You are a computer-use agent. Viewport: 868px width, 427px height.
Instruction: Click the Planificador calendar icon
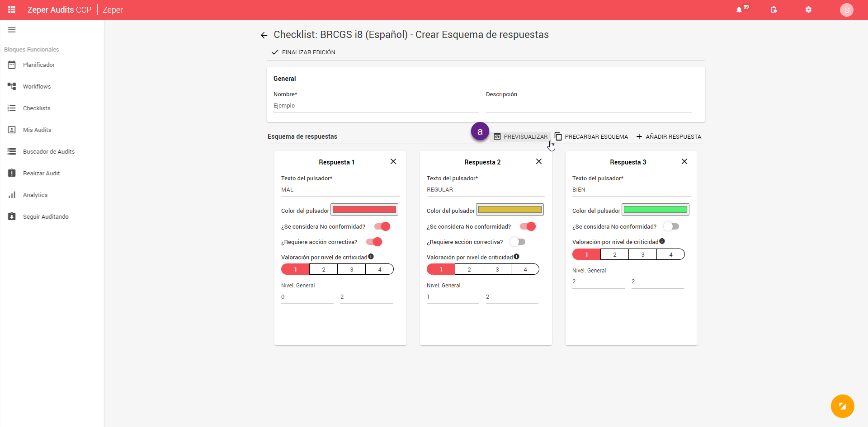click(x=12, y=65)
